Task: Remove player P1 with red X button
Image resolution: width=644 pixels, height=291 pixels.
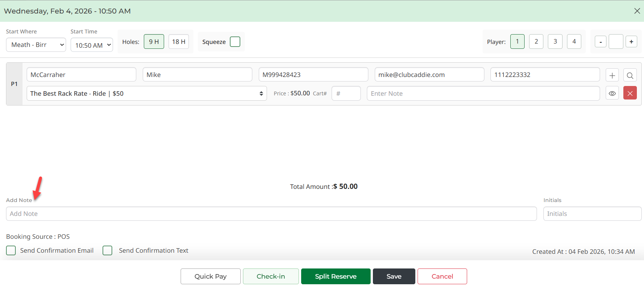Action: (630, 93)
